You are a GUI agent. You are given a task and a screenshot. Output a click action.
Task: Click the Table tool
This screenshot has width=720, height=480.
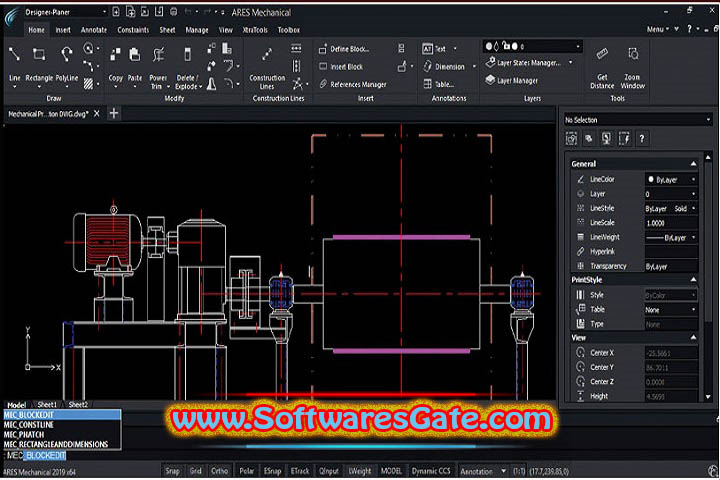438,84
